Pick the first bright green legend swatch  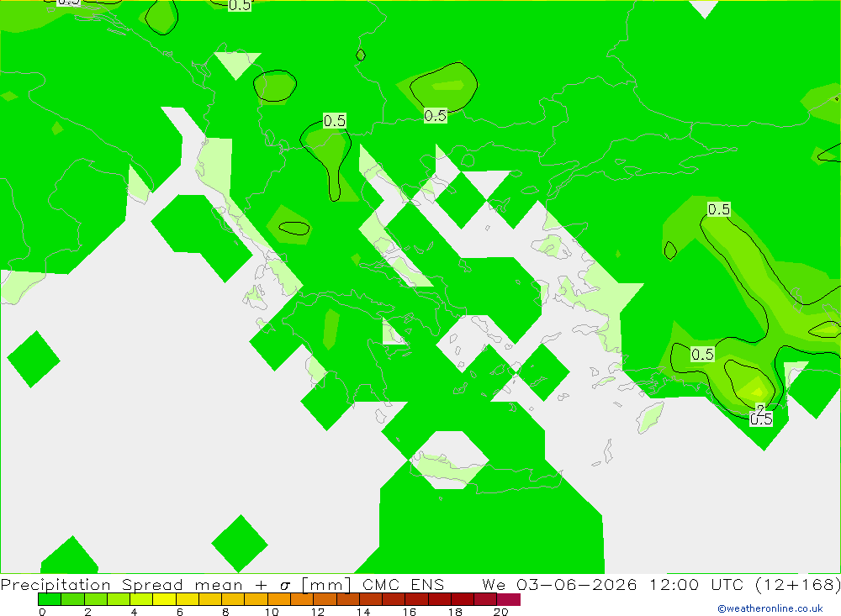(50, 599)
